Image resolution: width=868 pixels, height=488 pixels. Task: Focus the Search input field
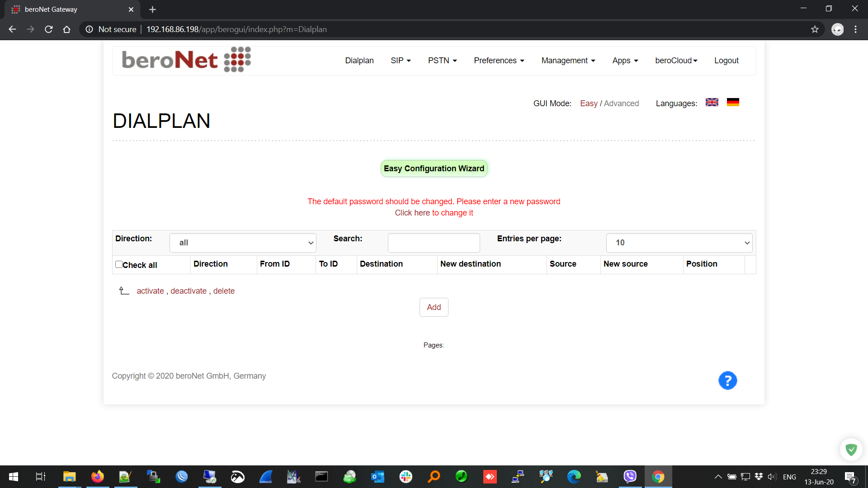[x=434, y=243]
